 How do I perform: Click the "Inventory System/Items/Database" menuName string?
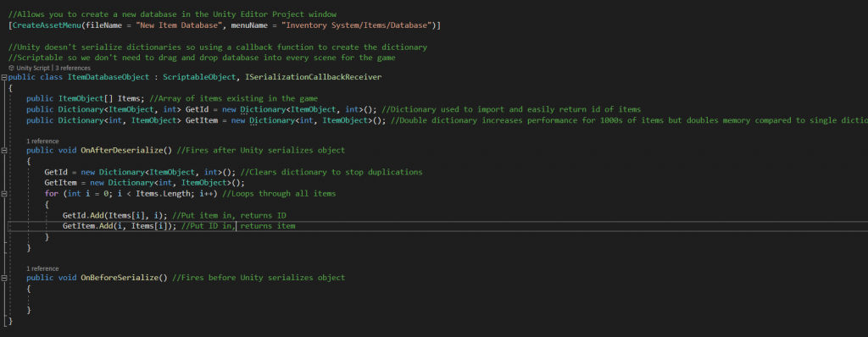pos(350,25)
